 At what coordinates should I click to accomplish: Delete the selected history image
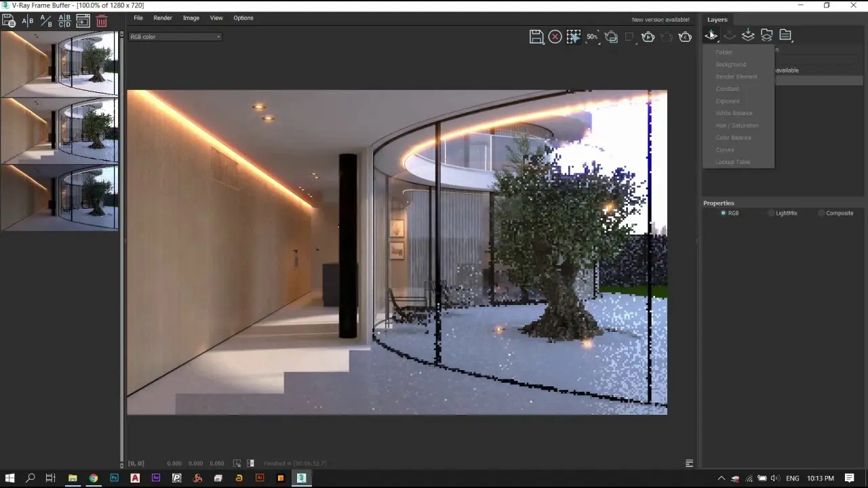point(102,21)
